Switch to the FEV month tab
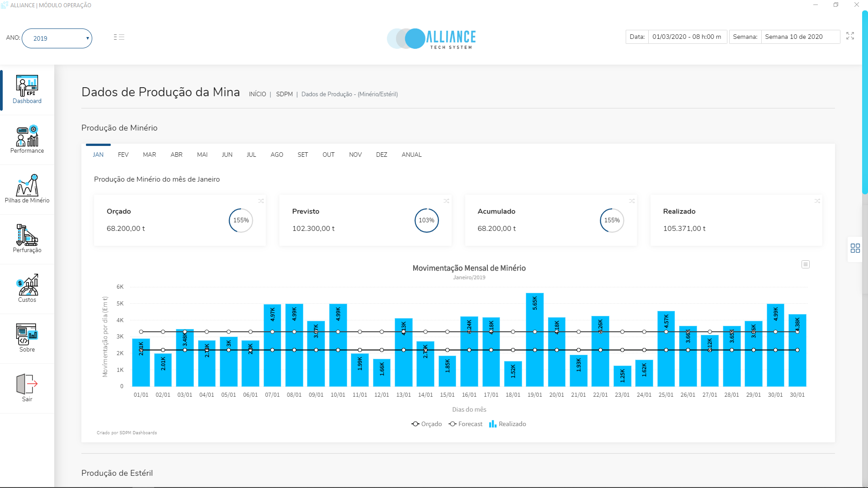The image size is (868, 488). pyautogui.click(x=123, y=155)
